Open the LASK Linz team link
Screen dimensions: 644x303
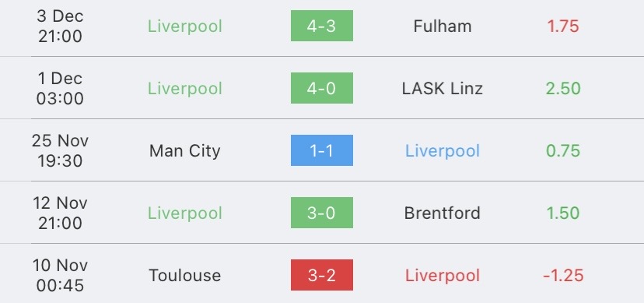click(x=443, y=88)
